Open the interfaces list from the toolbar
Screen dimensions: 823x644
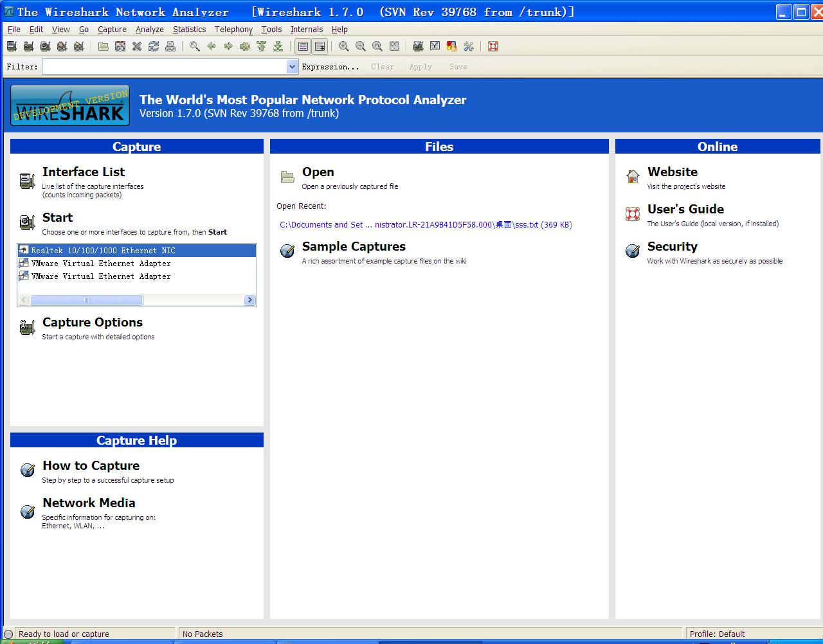(12, 46)
